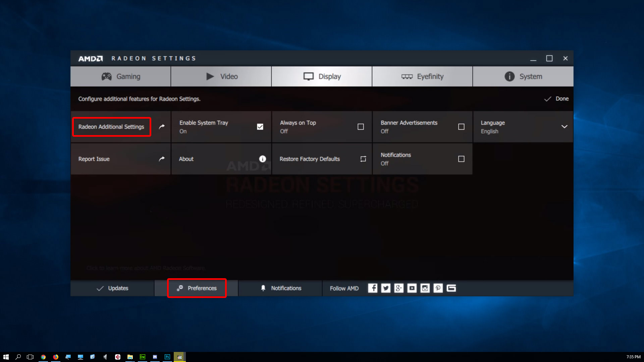Enable the Notifications checkbox in the tile

click(461, 159)
